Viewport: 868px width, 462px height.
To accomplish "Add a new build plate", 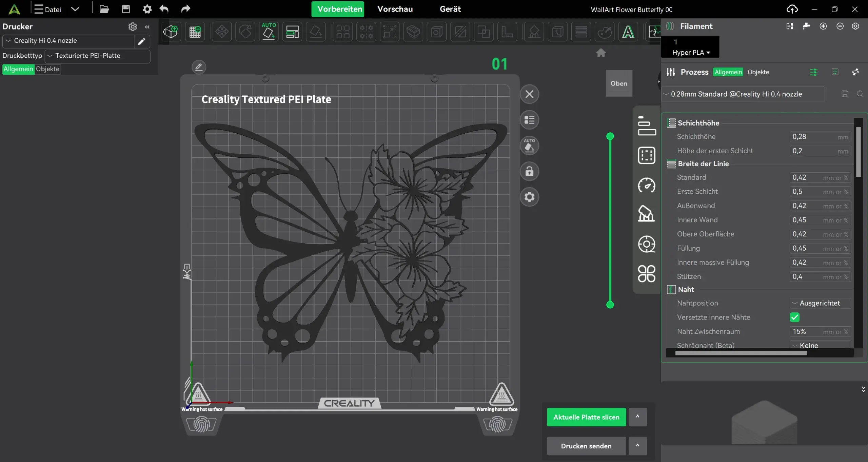I will [195, 32].
